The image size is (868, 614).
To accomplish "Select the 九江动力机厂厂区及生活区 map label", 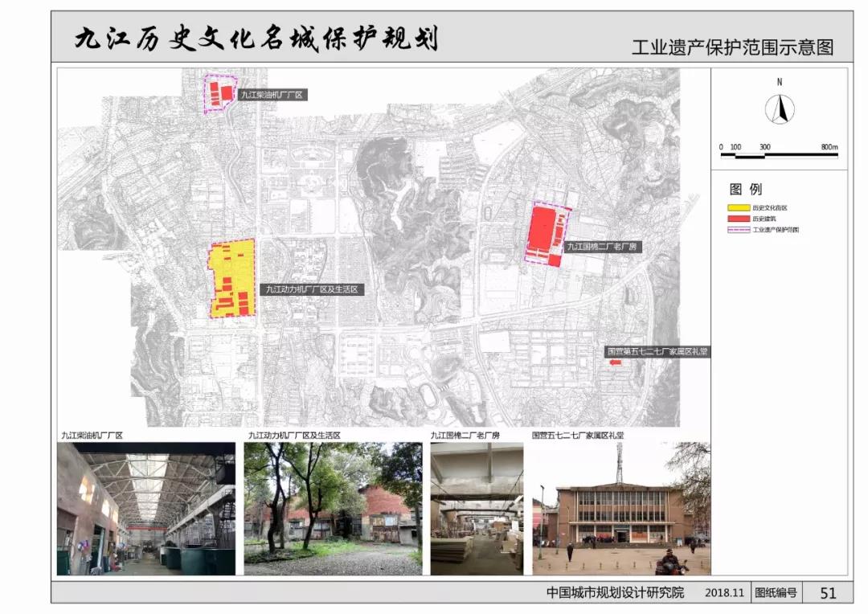I will pos(312,289).
